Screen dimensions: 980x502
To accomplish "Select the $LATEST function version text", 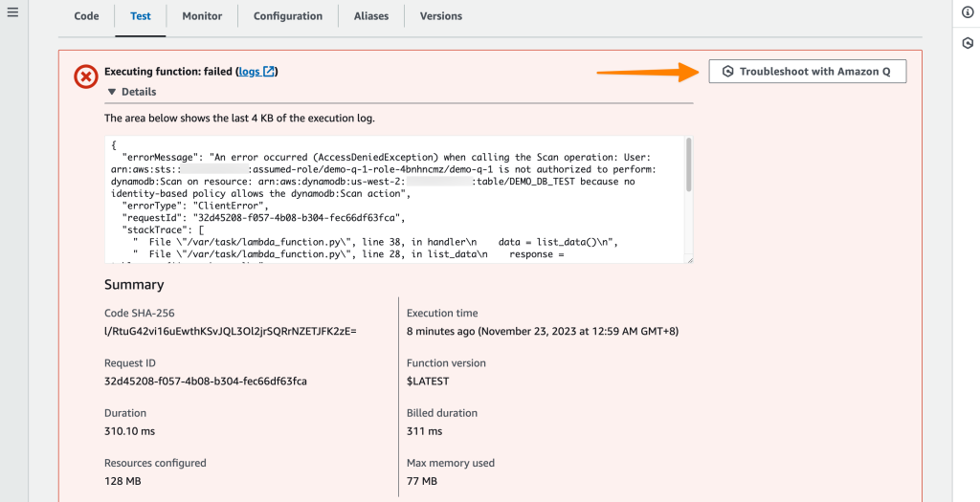I will [428, 382].
